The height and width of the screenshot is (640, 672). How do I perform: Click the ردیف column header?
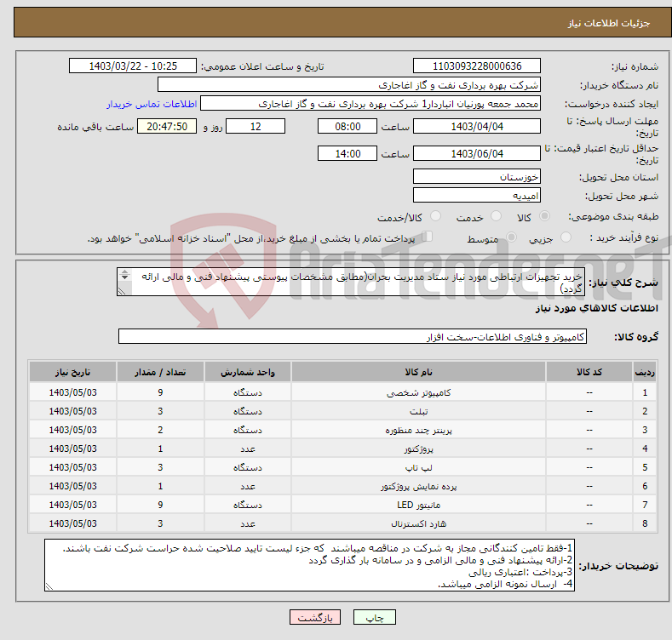[x=645, y=372]
